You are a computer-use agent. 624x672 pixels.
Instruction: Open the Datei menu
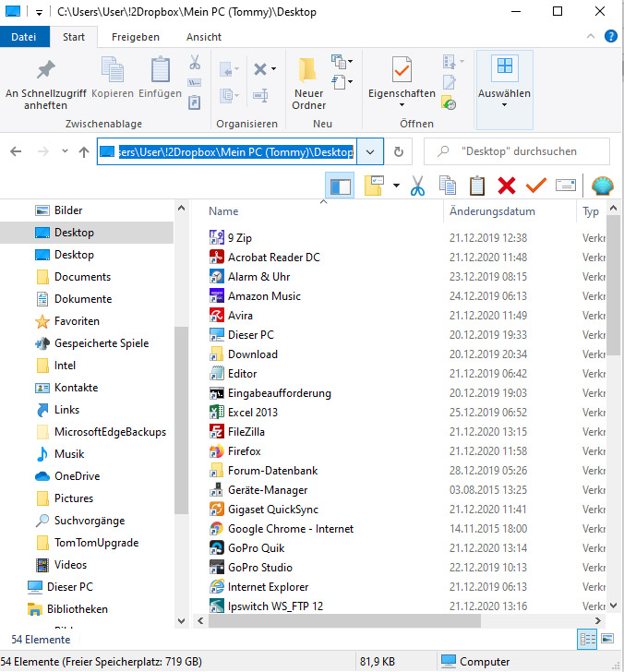coord(24,37)
